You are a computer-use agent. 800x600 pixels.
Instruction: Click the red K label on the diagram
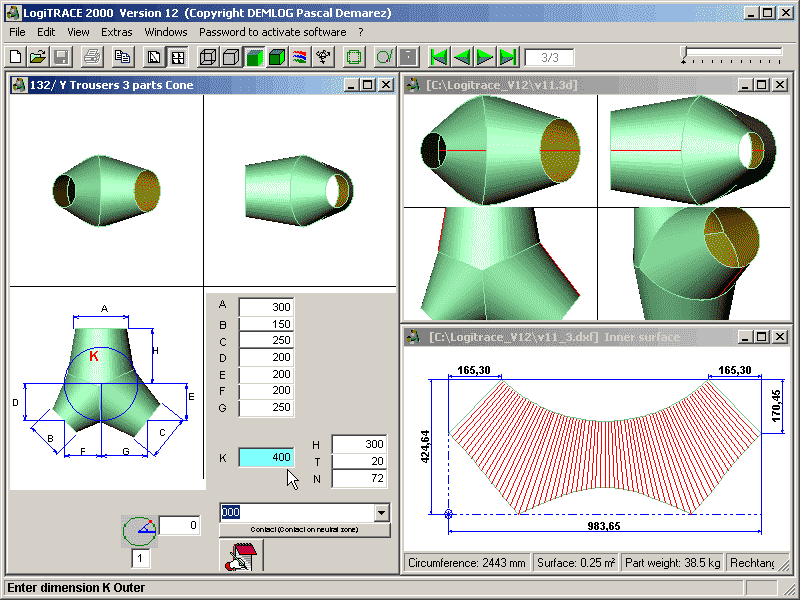coord(94,356)
